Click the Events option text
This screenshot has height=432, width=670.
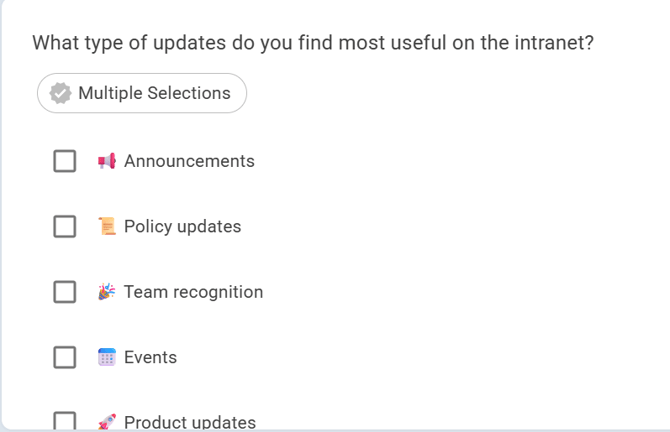150,357
